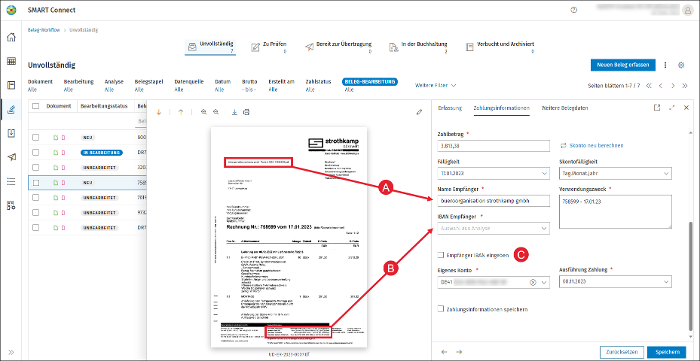Viewport: 700px width, 361px height.
Task: Go to next record with right arrow
Action: pyautogui.click(x=459, y=351)
